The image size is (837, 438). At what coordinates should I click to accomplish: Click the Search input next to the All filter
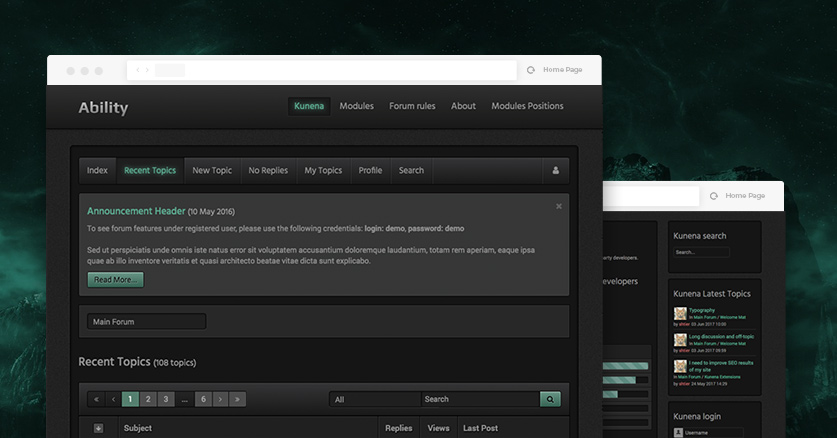480,399
